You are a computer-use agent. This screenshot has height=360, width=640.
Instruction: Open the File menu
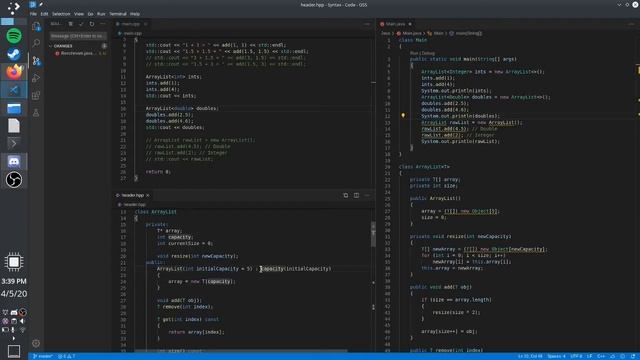[33, 14]
